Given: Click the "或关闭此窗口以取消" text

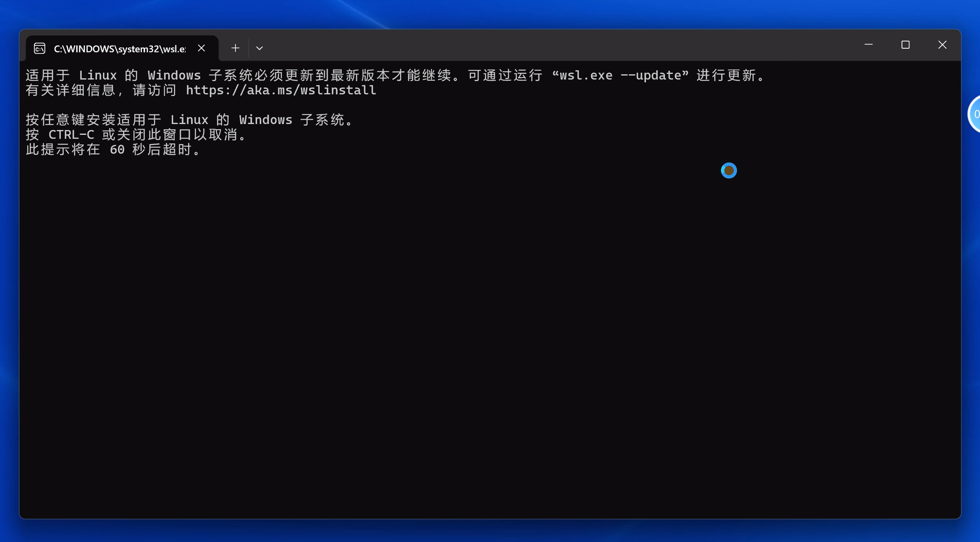Looking at the screenshot, I should 170,135.
